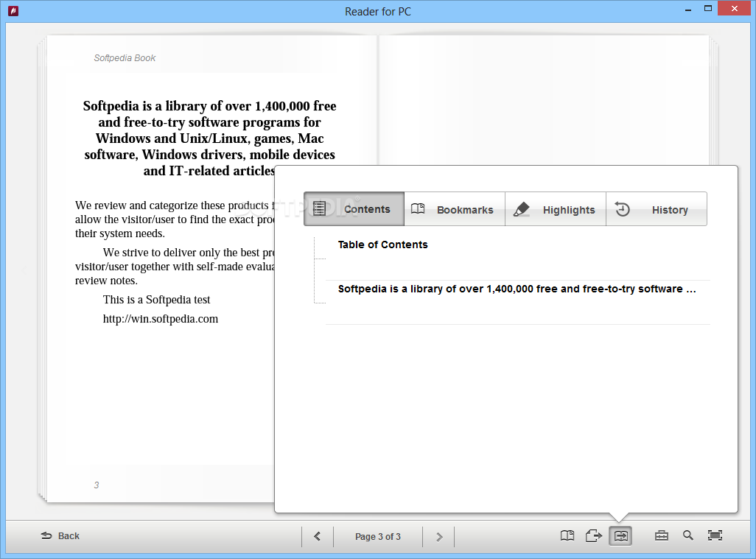Image resolution: width=756 pixels, height=559 pixels.
Task: Open the toolbox settings icon
Action: (x=662, y=536)
